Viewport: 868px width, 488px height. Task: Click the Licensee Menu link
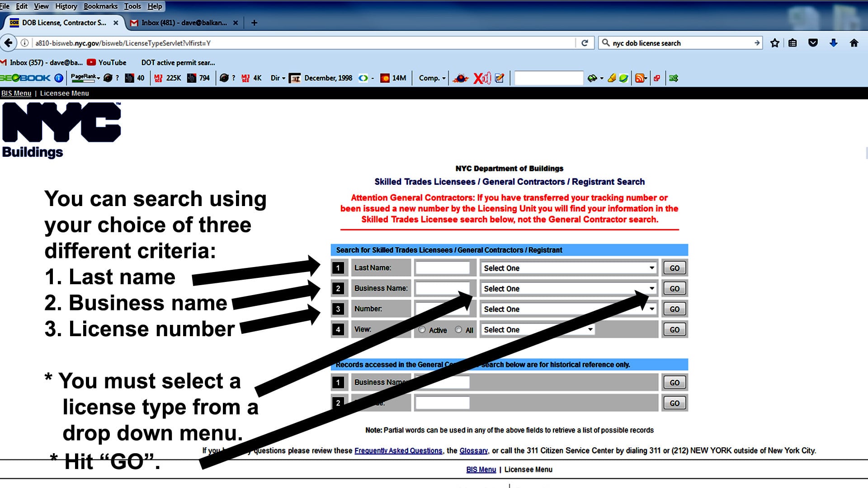[64, 93]
